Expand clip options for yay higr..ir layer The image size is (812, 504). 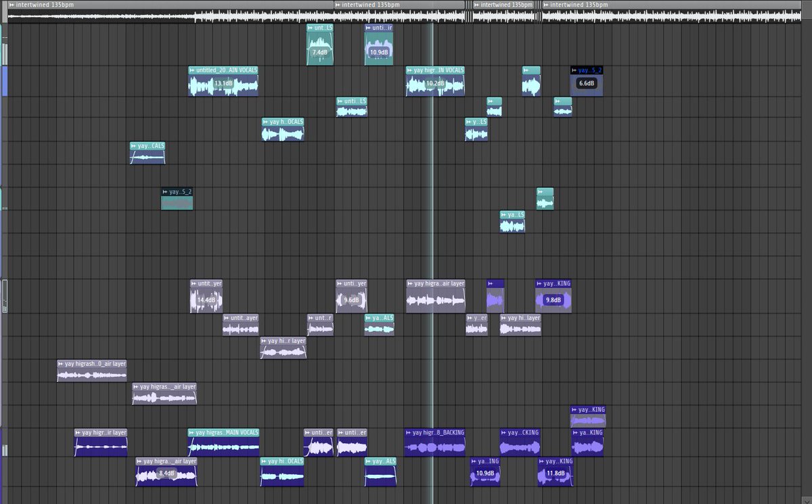(78, 432)
